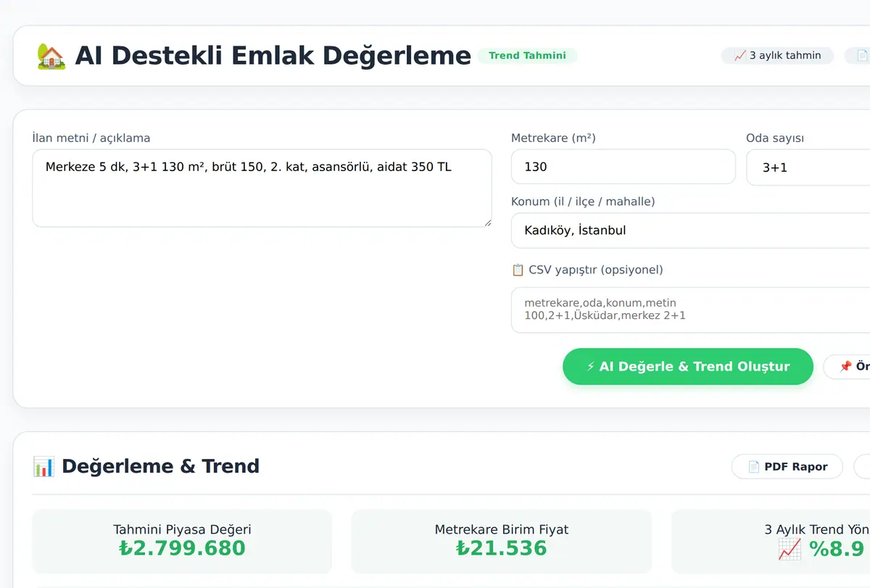870x588 pixels.
Task: Click the 'Metrekare (m²)' input with 130
Action: point(623,167)
